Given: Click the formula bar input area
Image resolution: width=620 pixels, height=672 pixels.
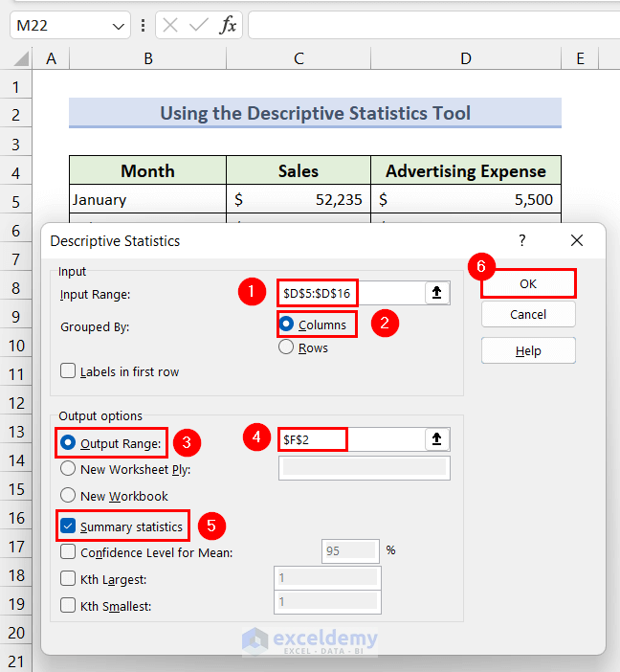Looking at the screenshot, I should click(x=433, y=25).
